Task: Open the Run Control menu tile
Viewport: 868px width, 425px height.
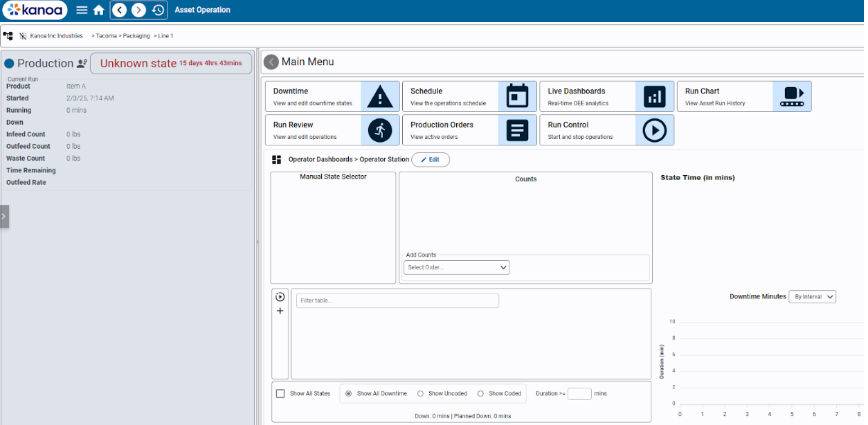Action: click(607, 130)
